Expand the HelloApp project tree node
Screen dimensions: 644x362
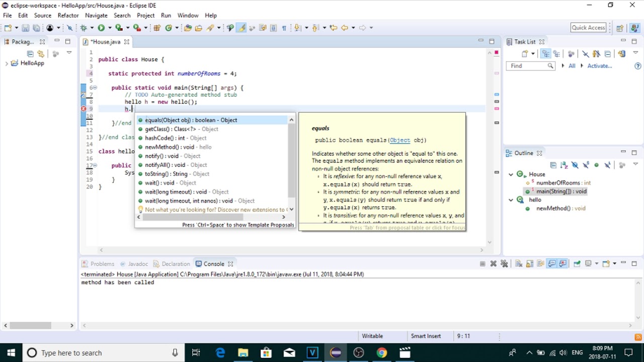[7, 63]
